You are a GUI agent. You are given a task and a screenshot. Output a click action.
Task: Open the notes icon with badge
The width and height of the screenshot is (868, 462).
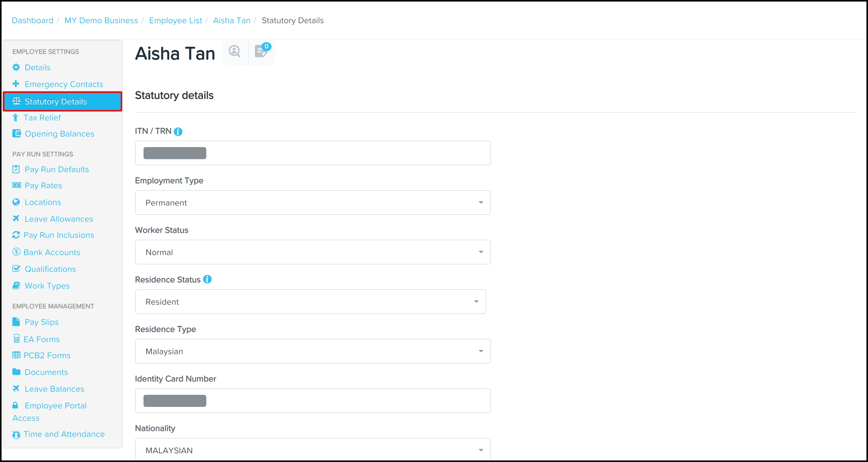point(261,52)
